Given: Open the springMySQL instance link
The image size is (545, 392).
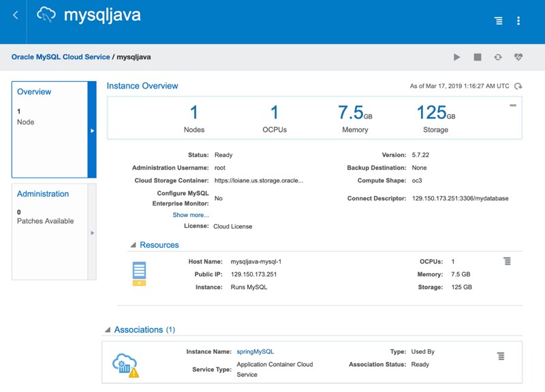Looking at the screenshot, I should click(255, 352).
